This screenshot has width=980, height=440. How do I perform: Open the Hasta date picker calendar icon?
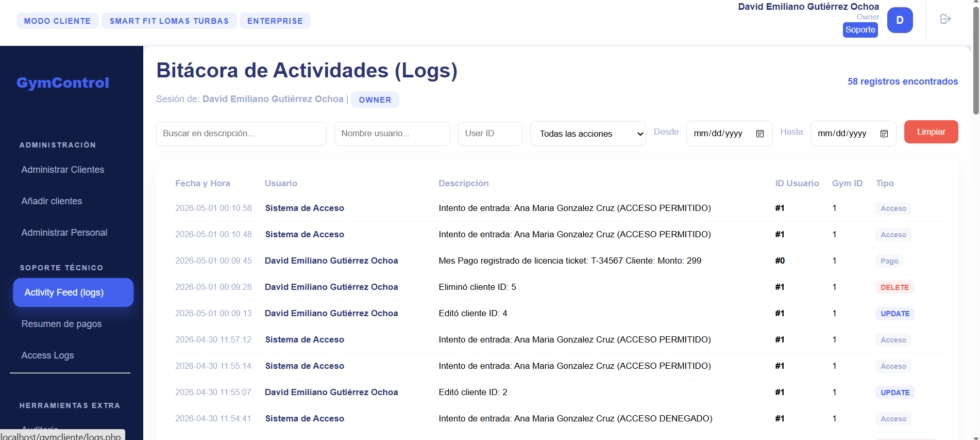884,134
